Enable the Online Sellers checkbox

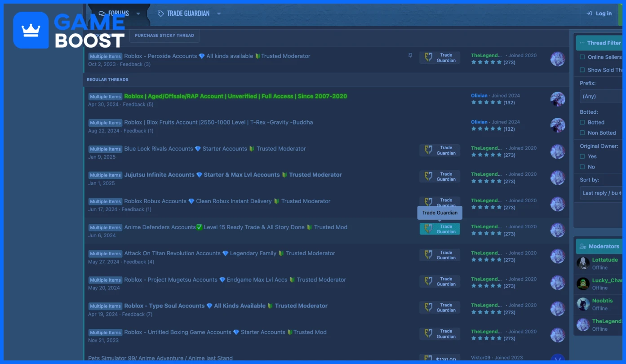click(x=582, y=57)
